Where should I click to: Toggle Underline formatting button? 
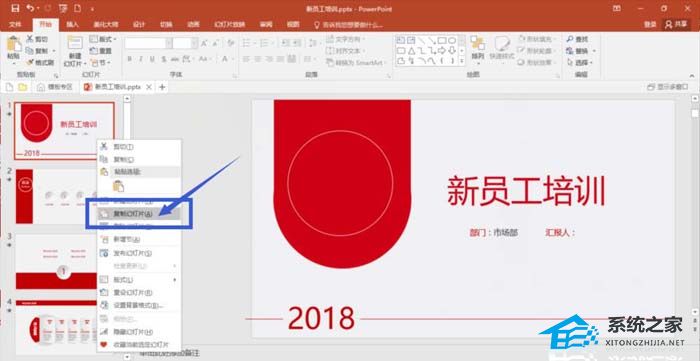click(152, 59)
